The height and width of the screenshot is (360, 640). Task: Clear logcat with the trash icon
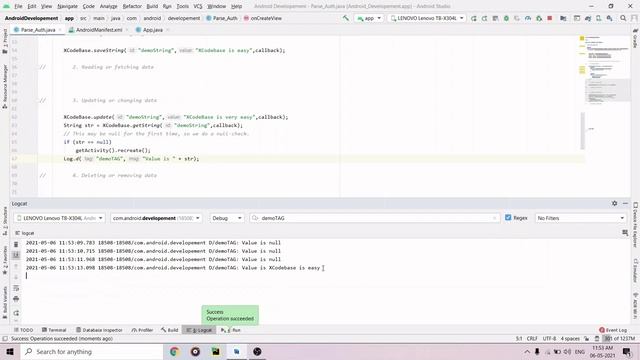click(x=16, y=244)
